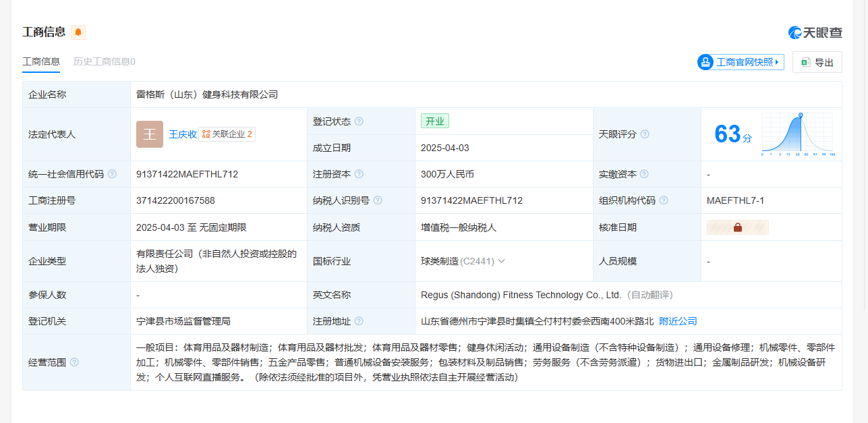Click the help icon beside 经营范围

pyautogui.click(x=74, y=362)
